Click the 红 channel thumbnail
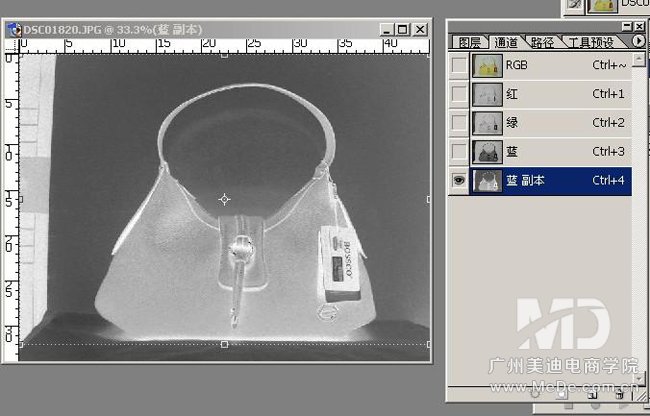This screenshot has height=416, width=650. point(487,94)
